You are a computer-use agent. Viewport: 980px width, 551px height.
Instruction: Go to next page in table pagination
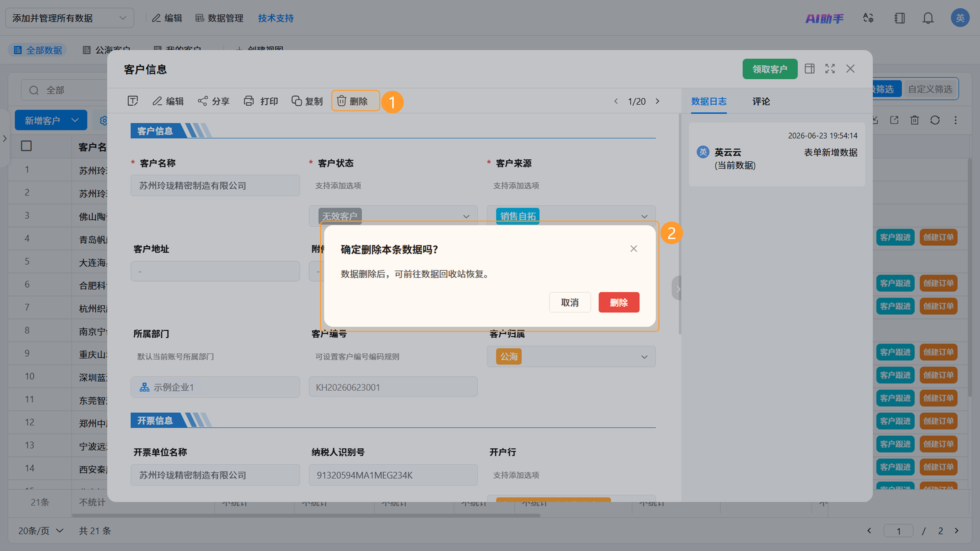(957, 531)
